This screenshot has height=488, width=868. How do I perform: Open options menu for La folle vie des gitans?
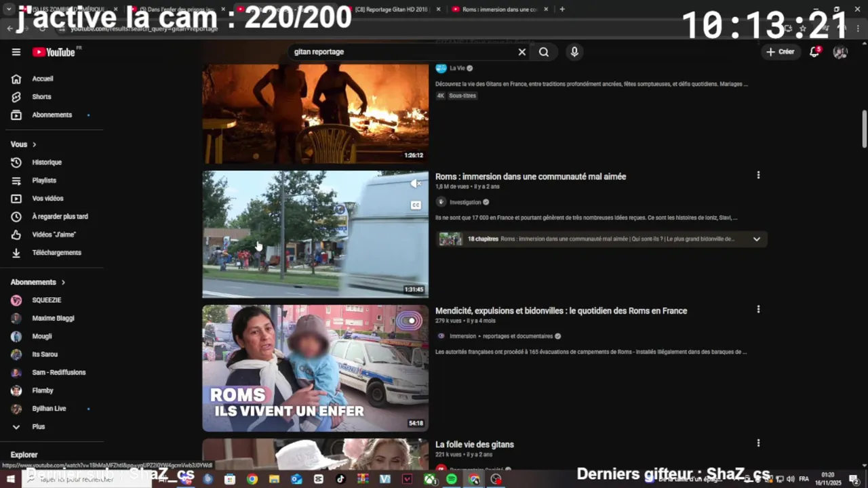tap(758, 443)
